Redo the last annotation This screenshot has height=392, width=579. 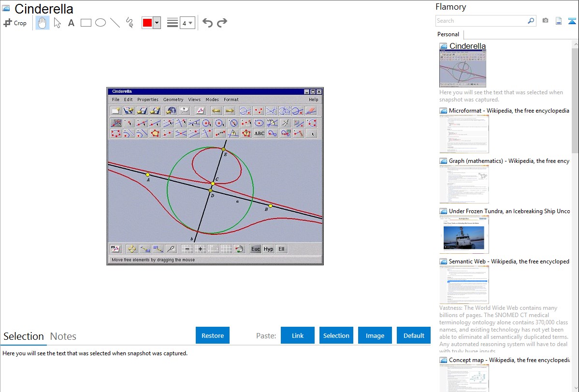click(x=222, y=23)
